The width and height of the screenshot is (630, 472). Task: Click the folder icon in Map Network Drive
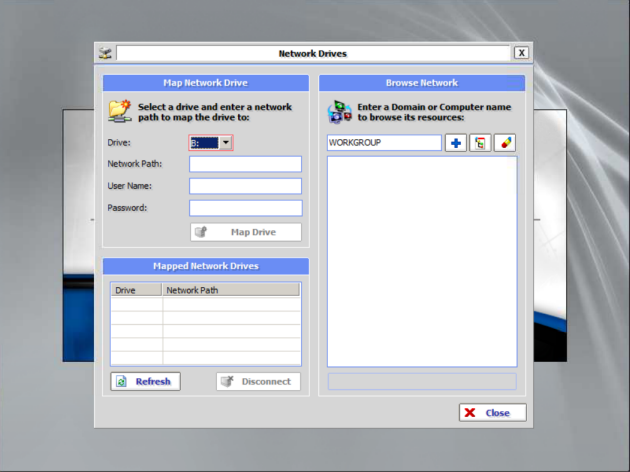[120, 111]
